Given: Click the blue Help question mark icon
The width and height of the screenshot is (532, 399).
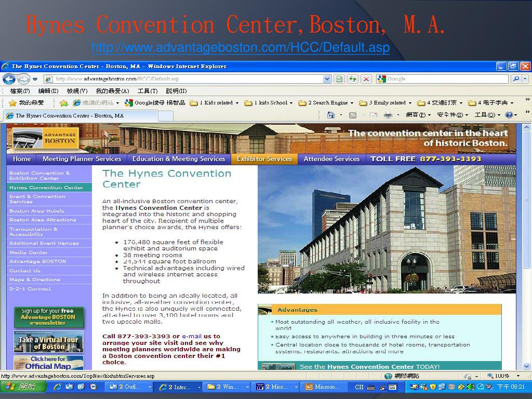Looking at the screenshot, I should (509, 115).
